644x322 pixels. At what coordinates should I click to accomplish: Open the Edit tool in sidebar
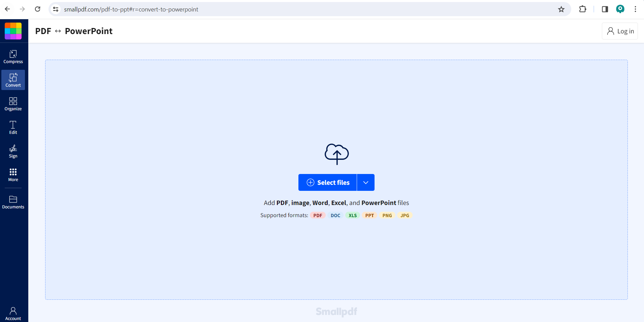click(x=13, y=127)
